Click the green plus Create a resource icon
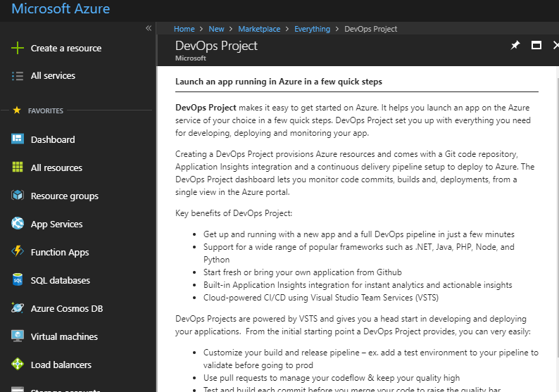The image size is (559, 392). click(18, 48)
